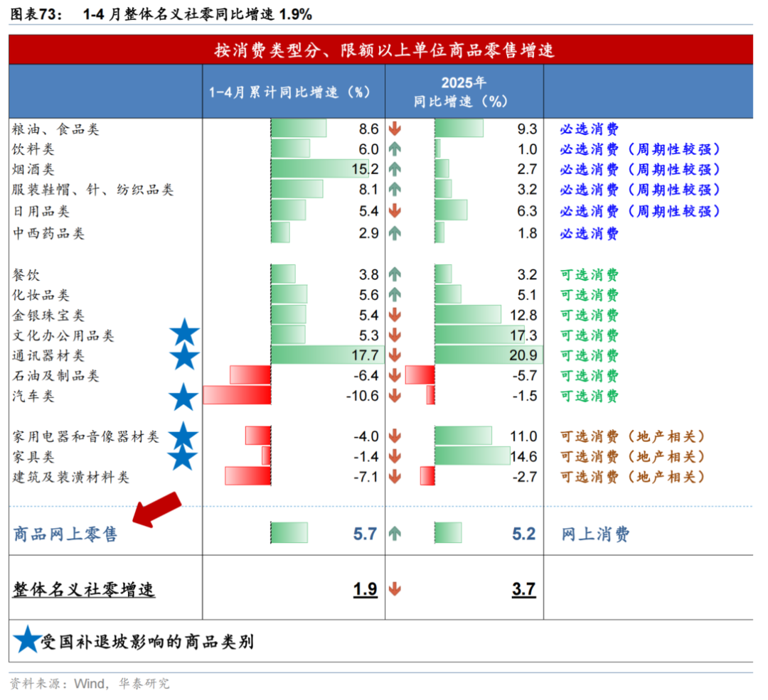Select the column header 1-4月累计同比增速(%)

pos(294,92)
